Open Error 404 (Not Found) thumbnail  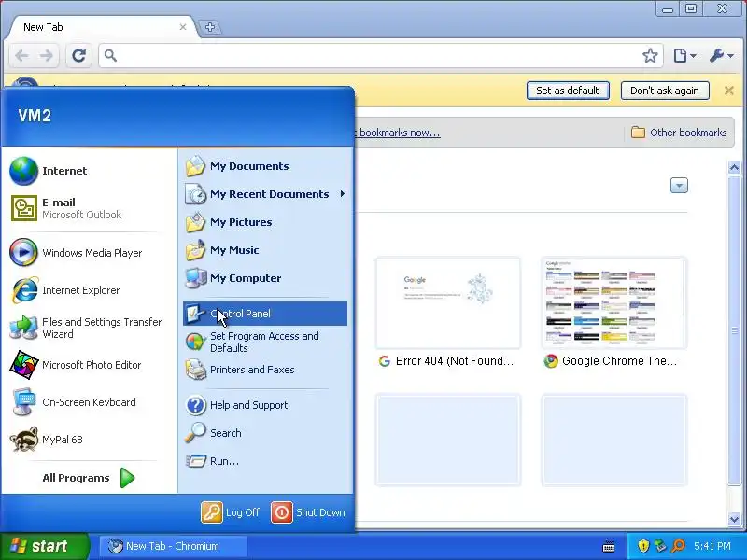[x=448, y=303]
